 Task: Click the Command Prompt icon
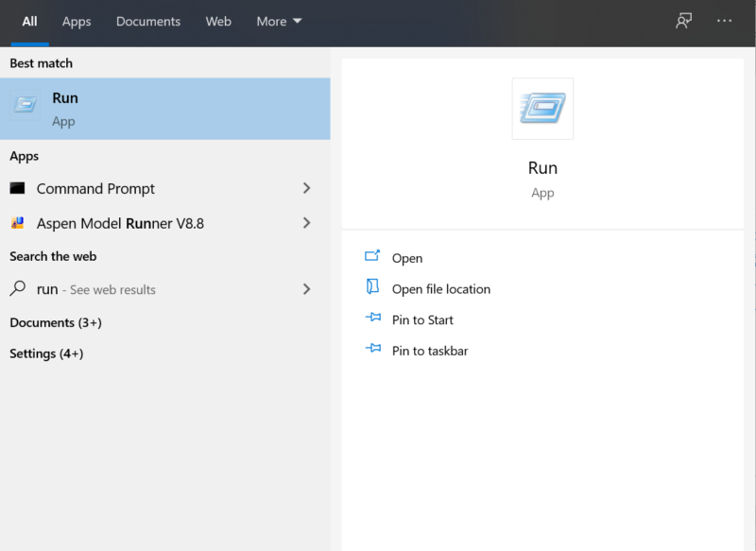[17, 189]
